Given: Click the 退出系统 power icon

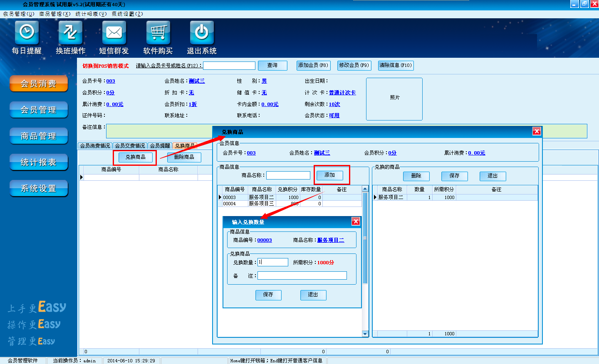Looking at the screenshot, I should pos(202,32).
